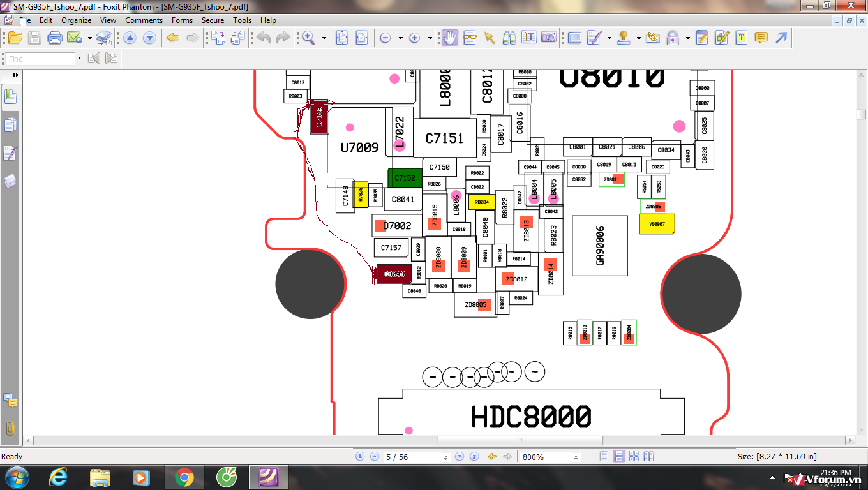Open the Layers panel in left sidebar
Image resolution: width=868 pixels, height=490 pixels.
[x=10, y=181]
